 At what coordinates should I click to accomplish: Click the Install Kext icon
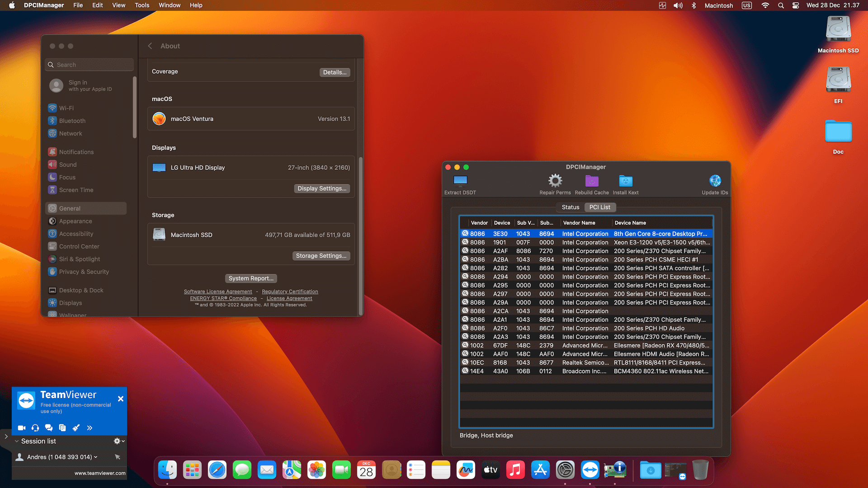(x=626, y=181)
